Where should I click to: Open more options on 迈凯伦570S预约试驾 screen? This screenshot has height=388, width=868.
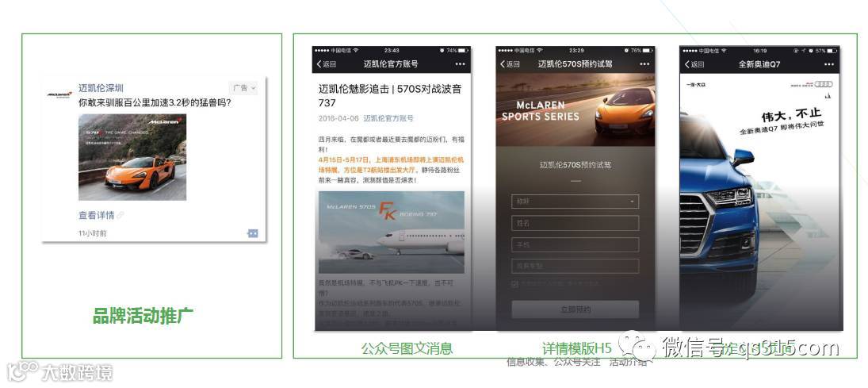coord(644,64)
